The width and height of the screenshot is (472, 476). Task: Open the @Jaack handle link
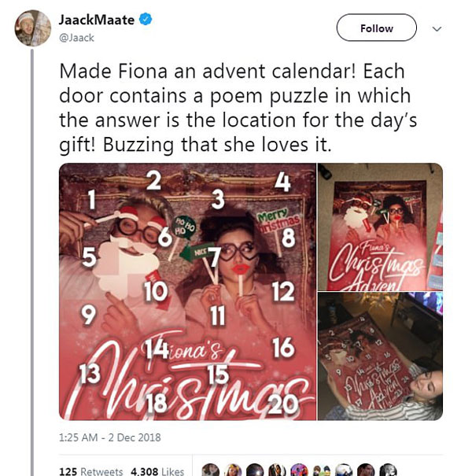pyautogui.click(x=76, y=36)
